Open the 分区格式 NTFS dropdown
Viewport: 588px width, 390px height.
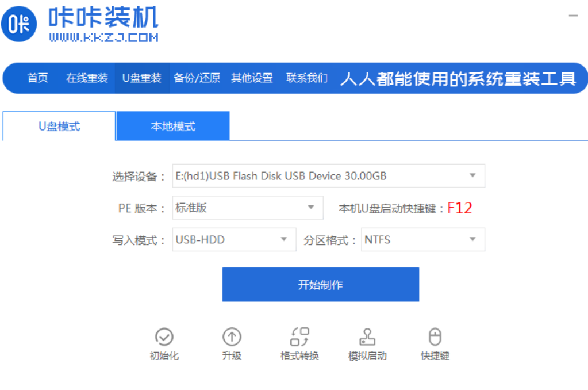click(x=423, y=239)
